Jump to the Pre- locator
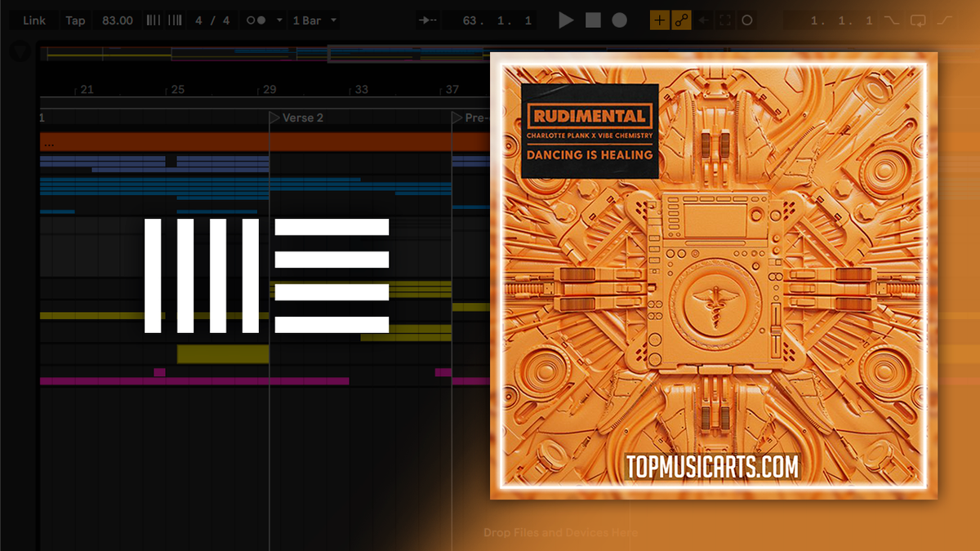The image size is (980, 551). (x=470, y=118)
